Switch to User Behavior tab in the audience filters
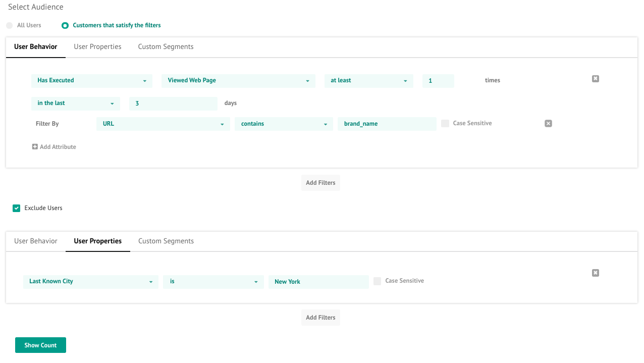 [x=36, y=47]
